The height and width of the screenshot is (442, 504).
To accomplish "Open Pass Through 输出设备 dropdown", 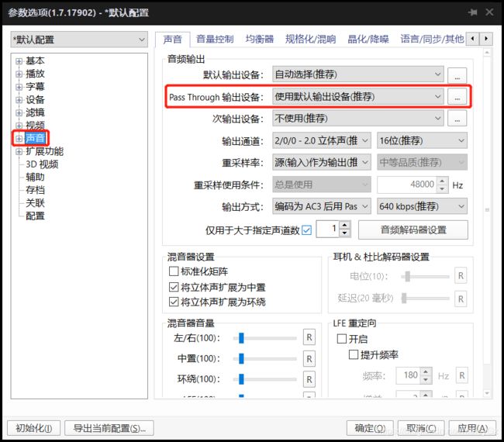I will (358, 96).
